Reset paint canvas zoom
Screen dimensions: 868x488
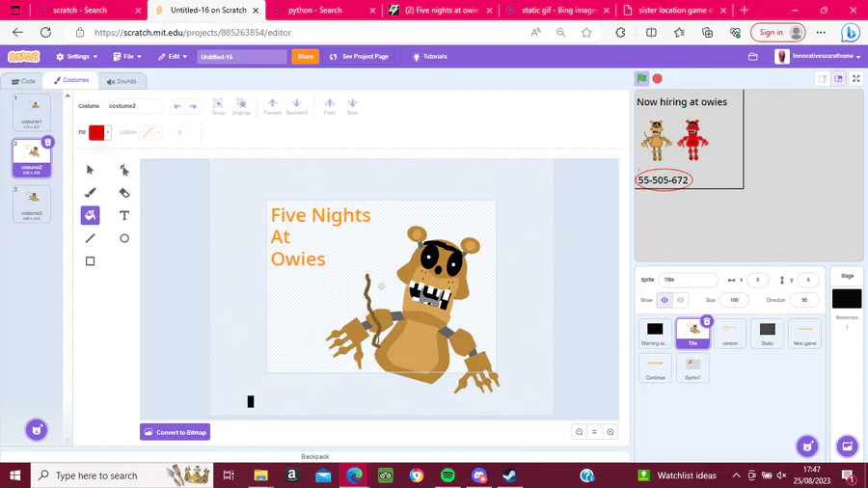[594, 432]
